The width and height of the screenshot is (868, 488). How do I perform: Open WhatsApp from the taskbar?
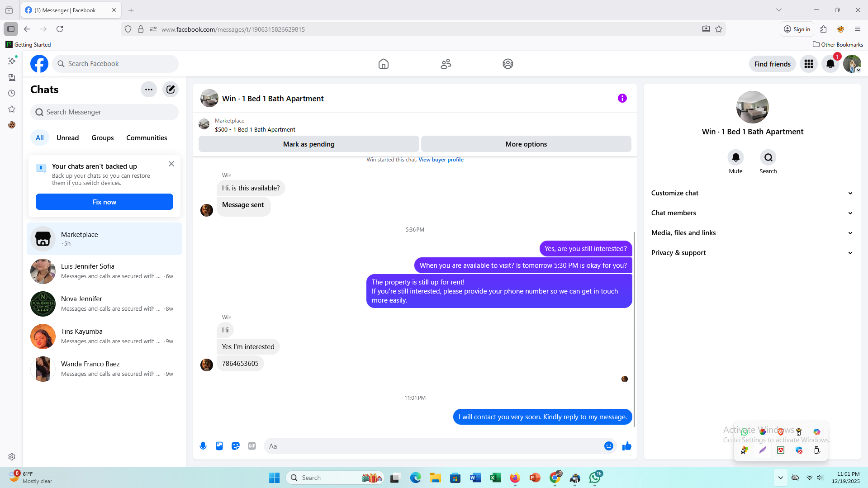coord(595,478)
